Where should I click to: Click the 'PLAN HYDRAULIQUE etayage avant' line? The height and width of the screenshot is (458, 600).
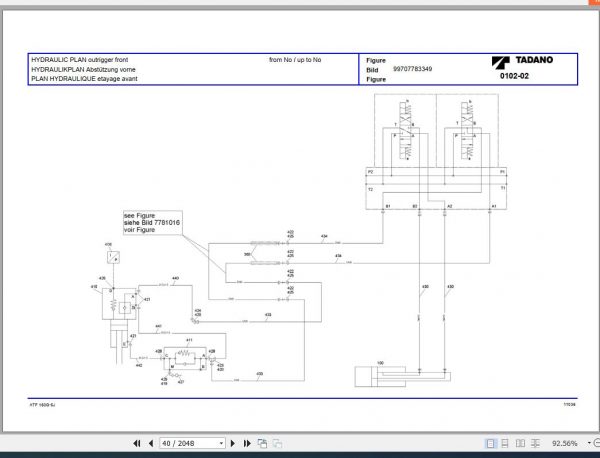84,78
